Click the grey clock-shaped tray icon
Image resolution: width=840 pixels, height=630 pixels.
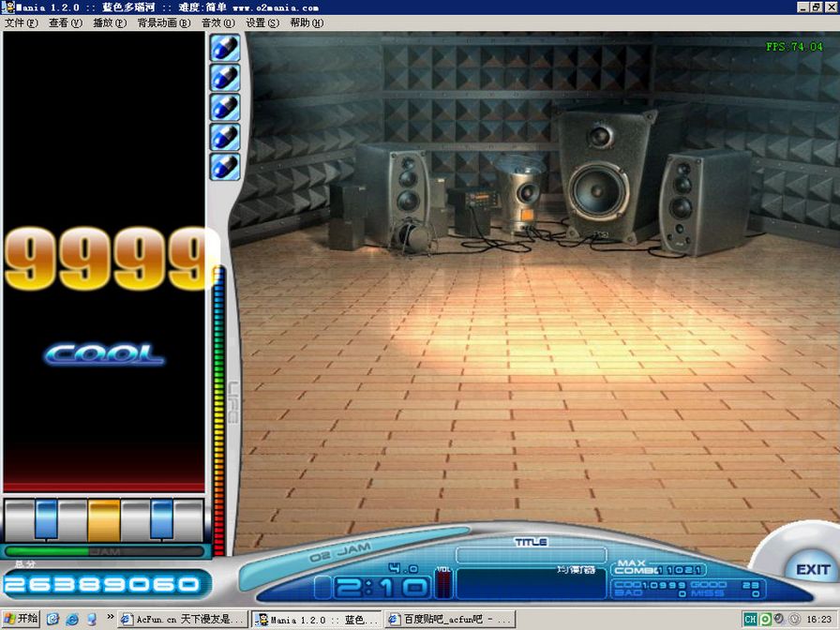point(794,620)
